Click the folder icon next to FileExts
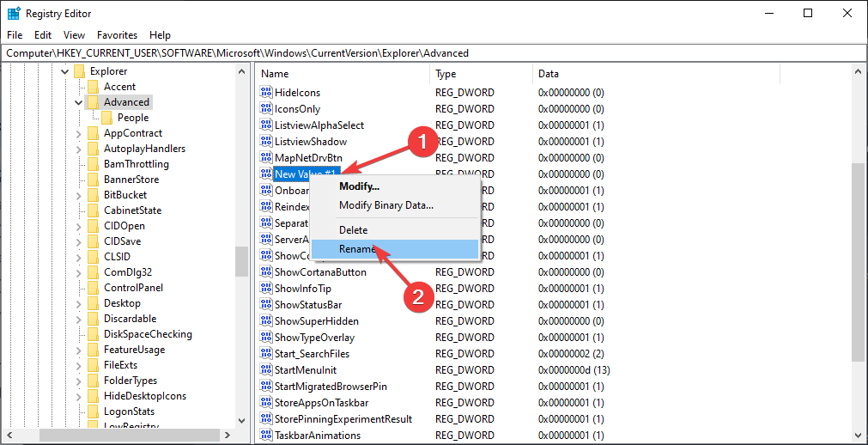The height and width of the screenshot is (445, 868). click(93, 365)
